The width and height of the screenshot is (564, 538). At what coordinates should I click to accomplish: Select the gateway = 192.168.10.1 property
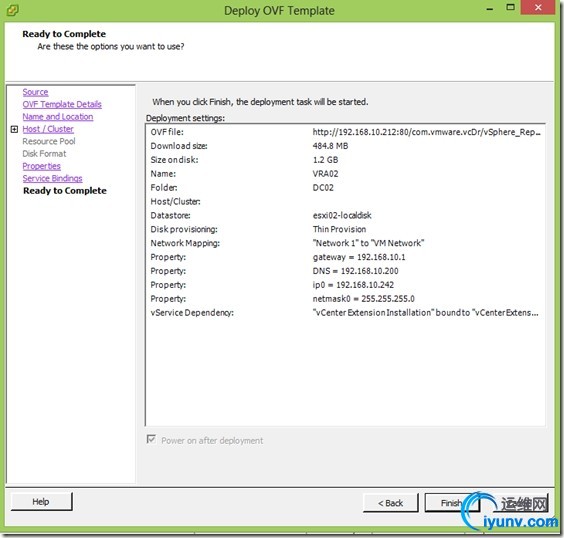359,257
